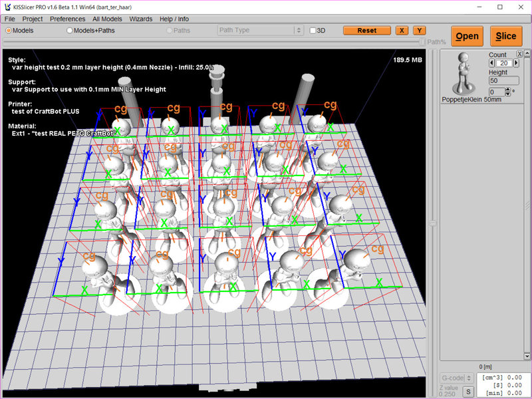
Task: Click the S button near Z value
Action: coord(468,392)
